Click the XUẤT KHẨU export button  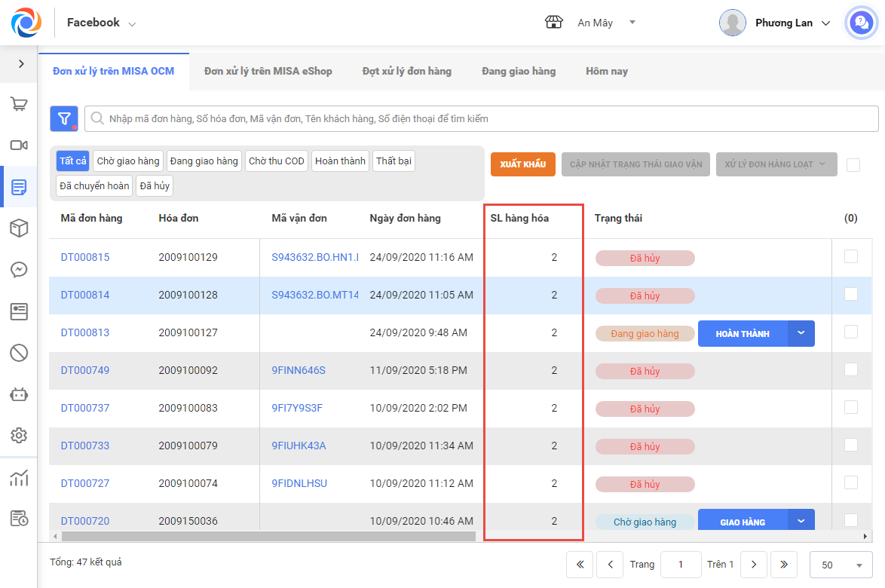tap(523, 164)
